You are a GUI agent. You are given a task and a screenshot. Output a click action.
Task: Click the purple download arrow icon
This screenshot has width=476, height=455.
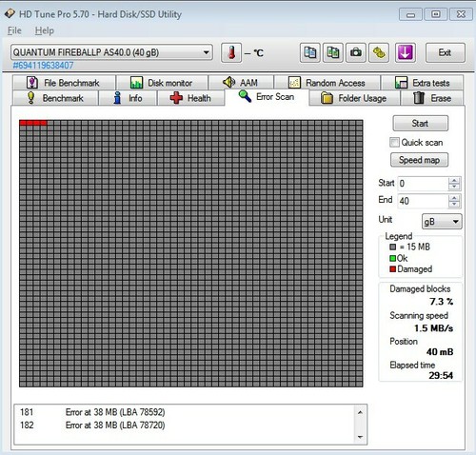[406, 52]
